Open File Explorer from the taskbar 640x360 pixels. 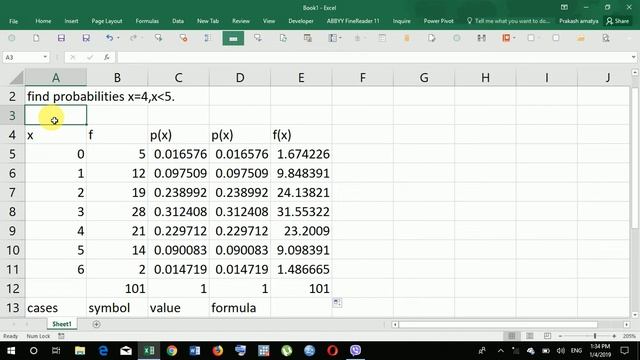click(80, 350)
